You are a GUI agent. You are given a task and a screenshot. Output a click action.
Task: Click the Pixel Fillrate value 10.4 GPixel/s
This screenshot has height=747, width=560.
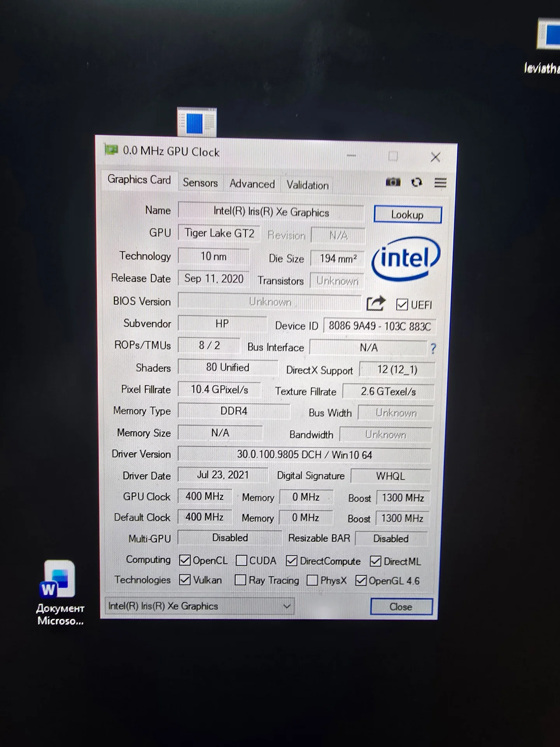click(219, 389)
